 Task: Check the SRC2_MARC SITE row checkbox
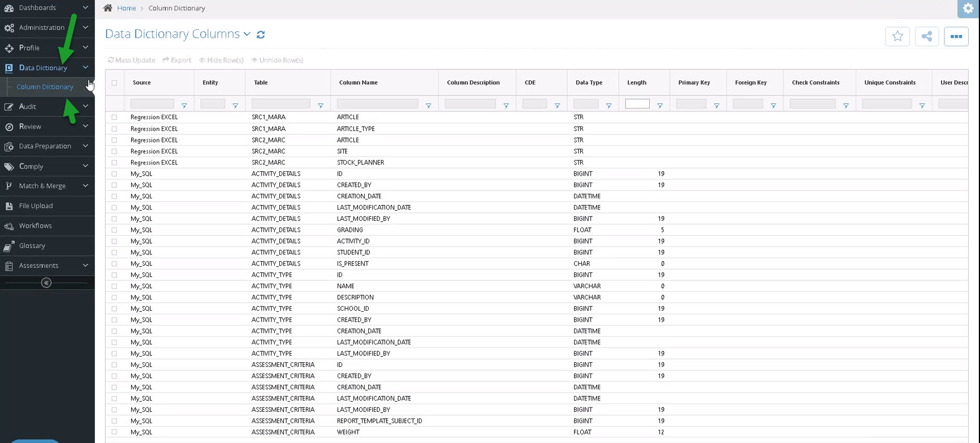click(x=114, y=151)
